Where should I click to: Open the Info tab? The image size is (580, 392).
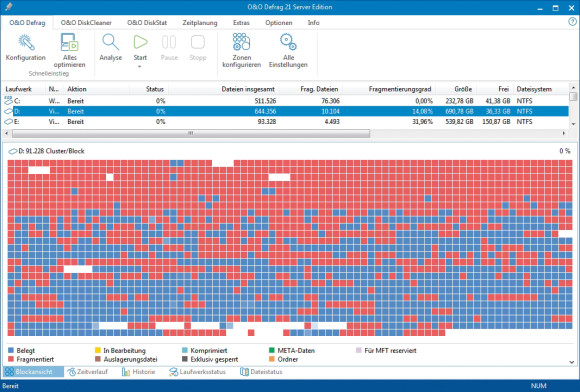pyautogui.click(x=313, y=23)
